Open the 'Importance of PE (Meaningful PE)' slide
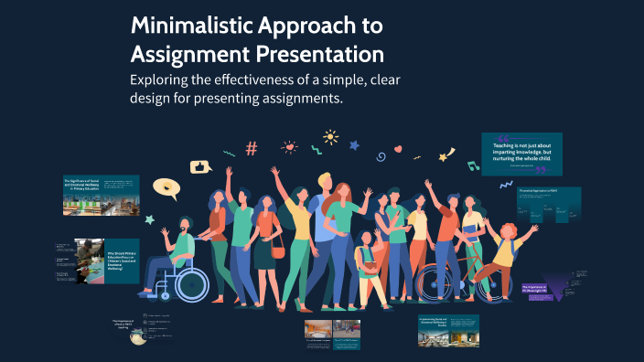 pyautogui.click(x=554, y=286)
